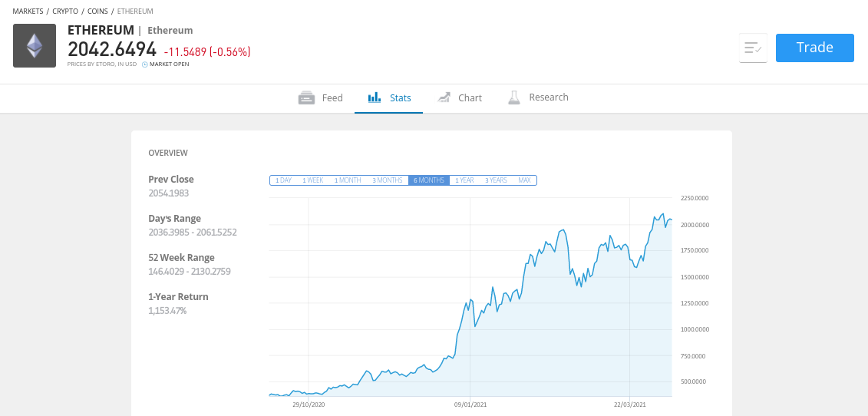Select the 1 DAY chart range

coord(283,180)
